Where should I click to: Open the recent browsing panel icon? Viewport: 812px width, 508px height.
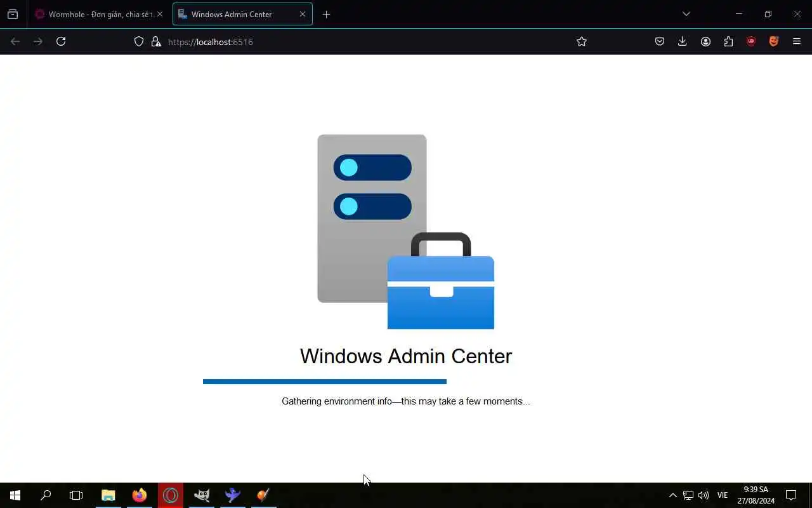click(13, 14)
